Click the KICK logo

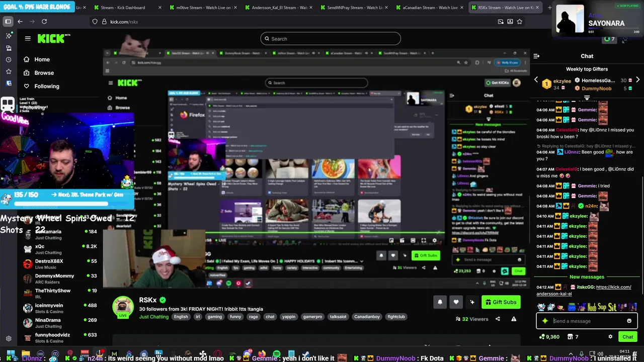click(x=54, y=39)
